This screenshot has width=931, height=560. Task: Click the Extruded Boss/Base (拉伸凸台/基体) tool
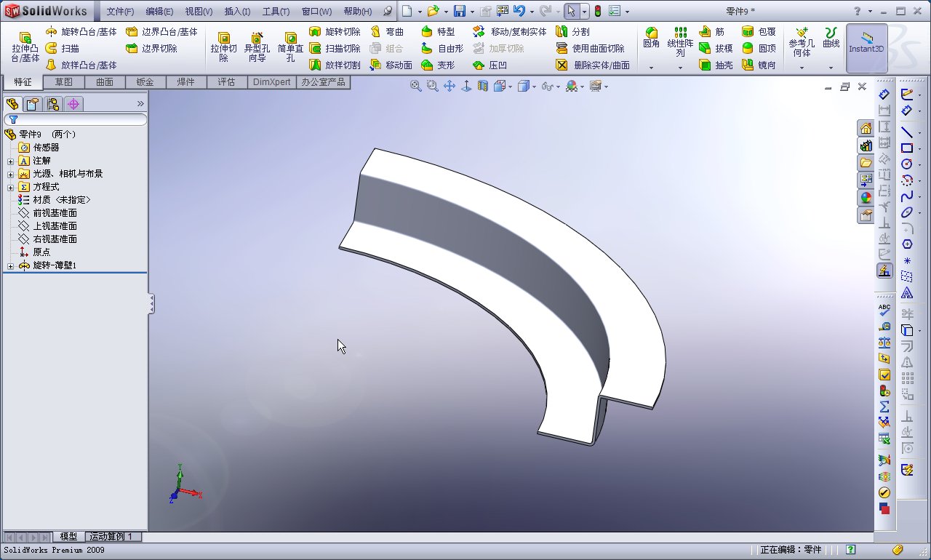pos(25,47)
